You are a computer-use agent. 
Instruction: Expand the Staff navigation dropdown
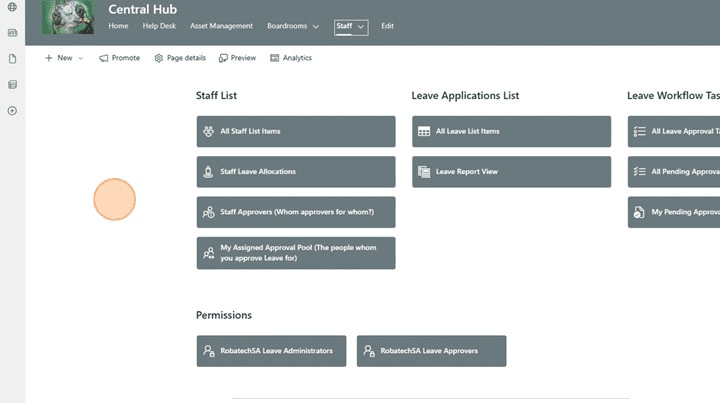[x=360, y=26]
